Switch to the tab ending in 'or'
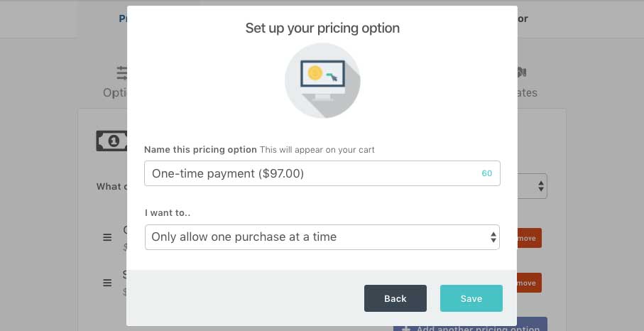This screenshot has width=644, height=331. click(523, 18)
